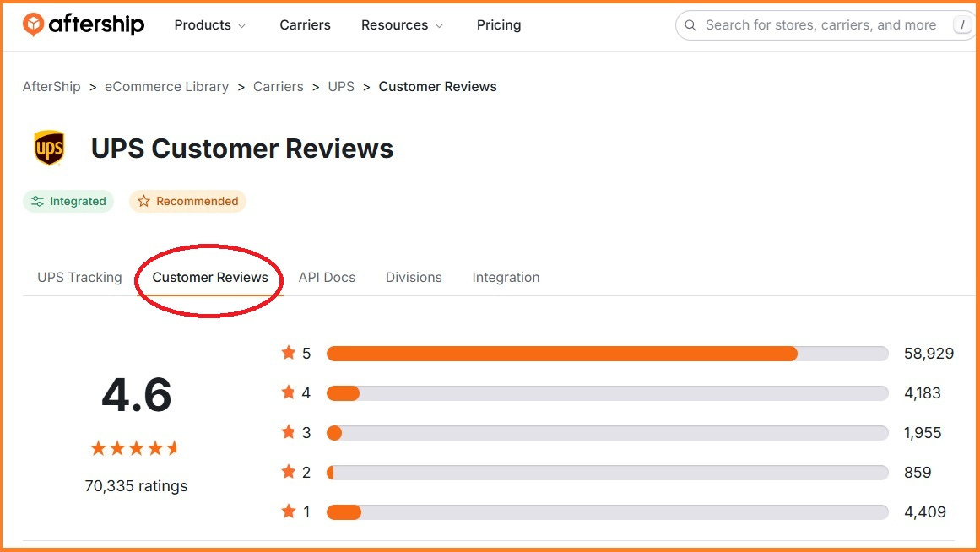Image resolution: width=980 pixels, height=552 pixels.
Task: Click the 58,929 count
Action: click(929, 353)
